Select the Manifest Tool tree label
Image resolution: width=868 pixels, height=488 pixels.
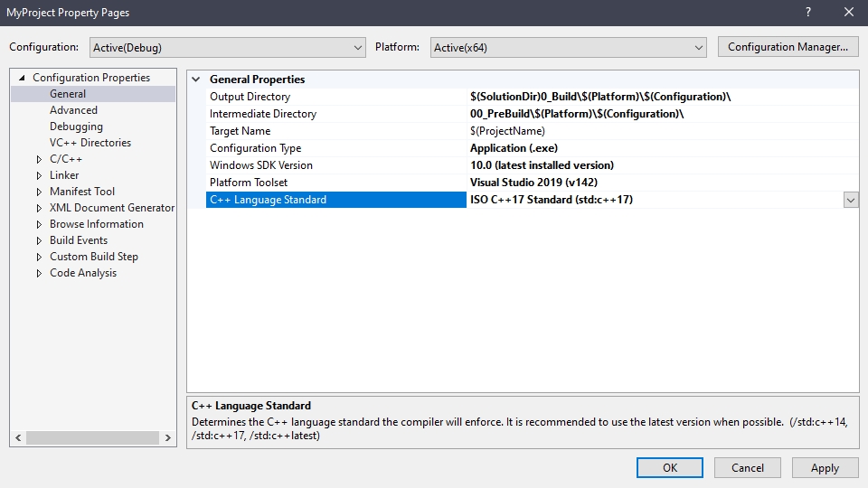pyautogui.click(x=82, y=192)
